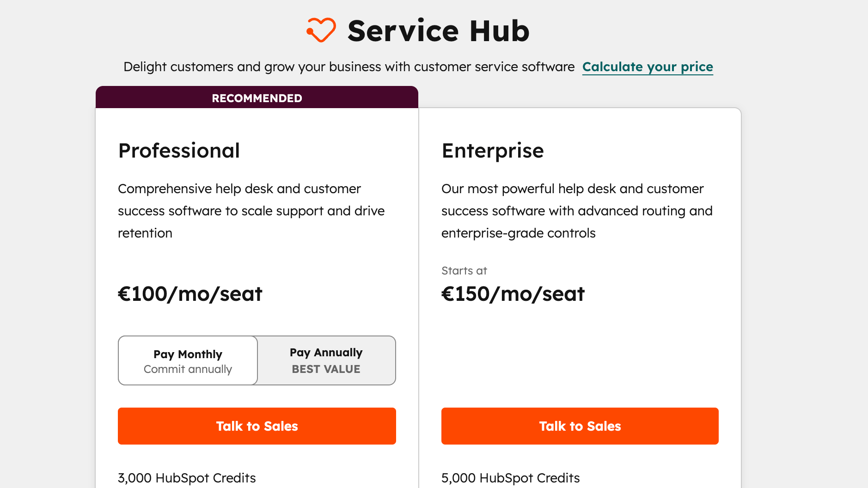Click the €100/mo/seat price text
Viewport: 868px width, 488px height.
click(190, 293)
